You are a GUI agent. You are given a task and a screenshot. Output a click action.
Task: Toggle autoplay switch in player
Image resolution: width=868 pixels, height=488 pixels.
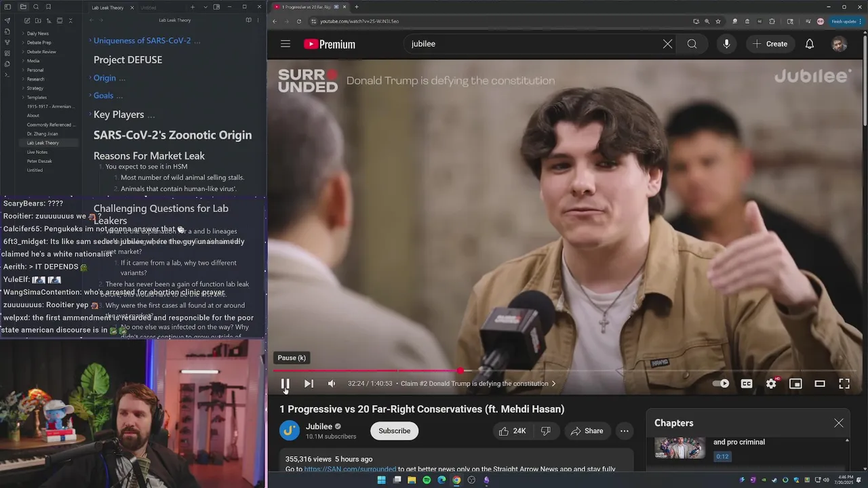tap(721, 384)
